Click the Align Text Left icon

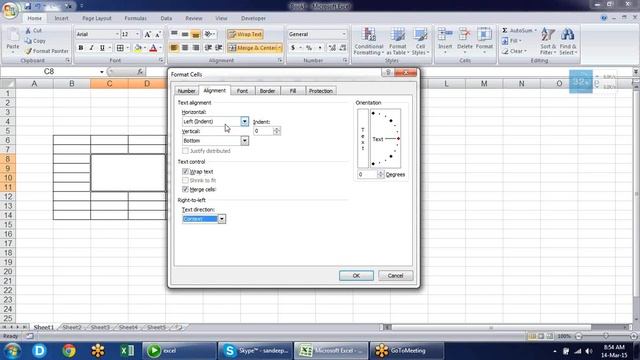[x=174, y=48]
